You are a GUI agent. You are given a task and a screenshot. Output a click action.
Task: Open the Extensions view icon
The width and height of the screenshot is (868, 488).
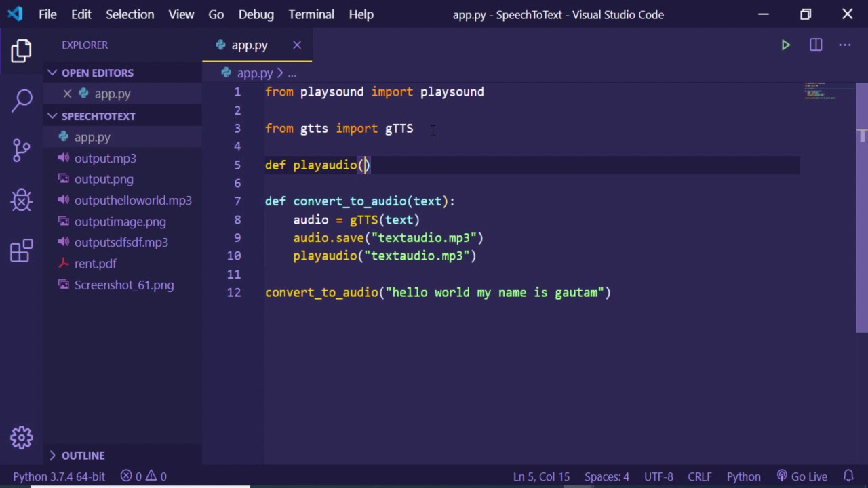click(22, 251)
